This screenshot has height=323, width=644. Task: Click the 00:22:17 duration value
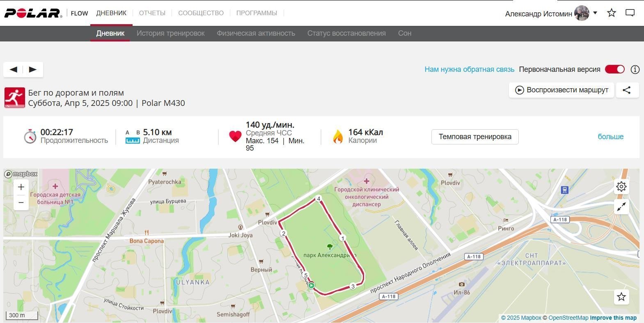coord(57,132)
